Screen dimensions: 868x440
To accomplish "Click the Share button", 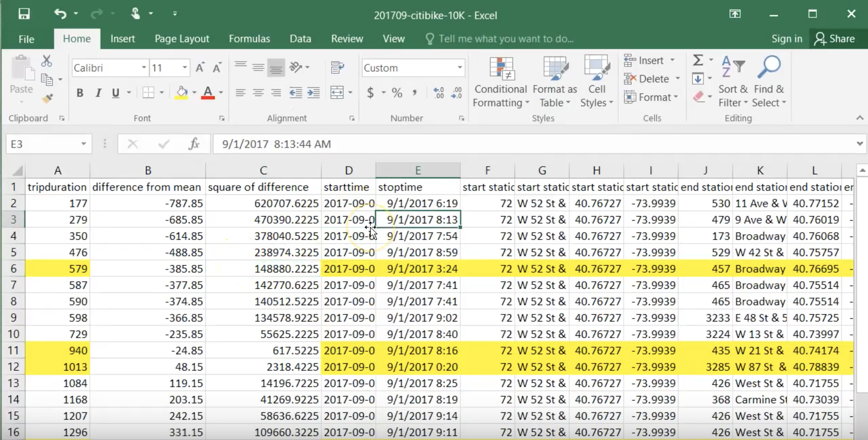I will (x=835, y=39).
